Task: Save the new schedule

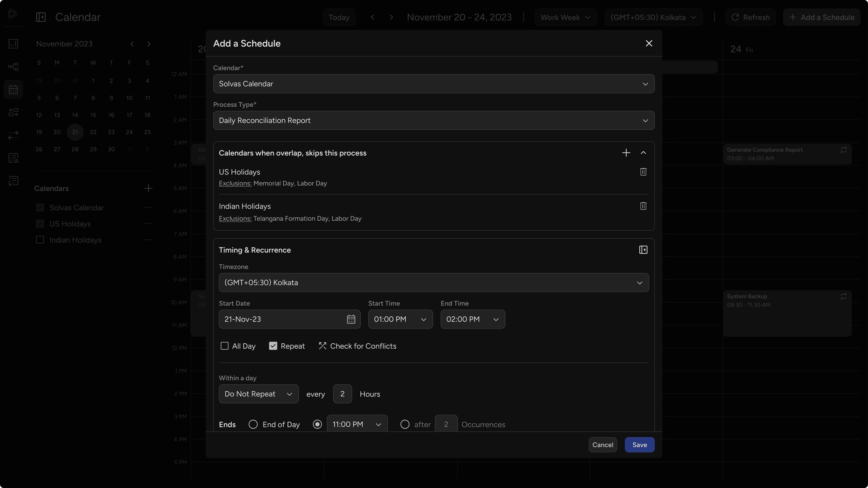Action: (639, 445)
